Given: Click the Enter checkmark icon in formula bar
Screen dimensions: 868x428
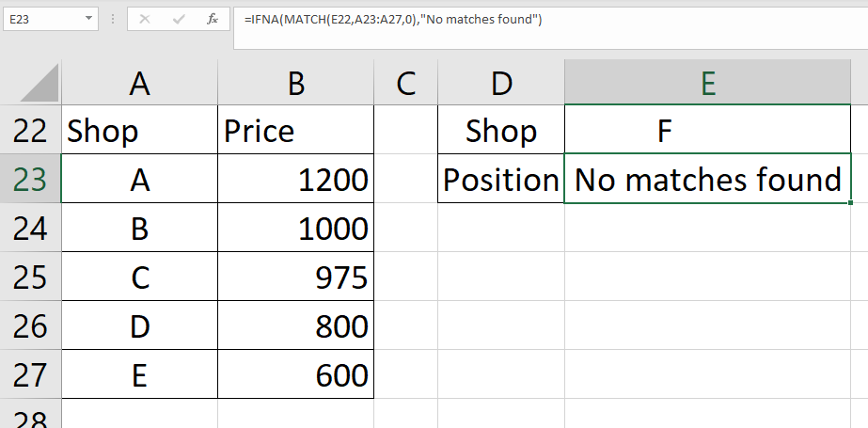Looking at the screenshot, I should coord(177,19).
